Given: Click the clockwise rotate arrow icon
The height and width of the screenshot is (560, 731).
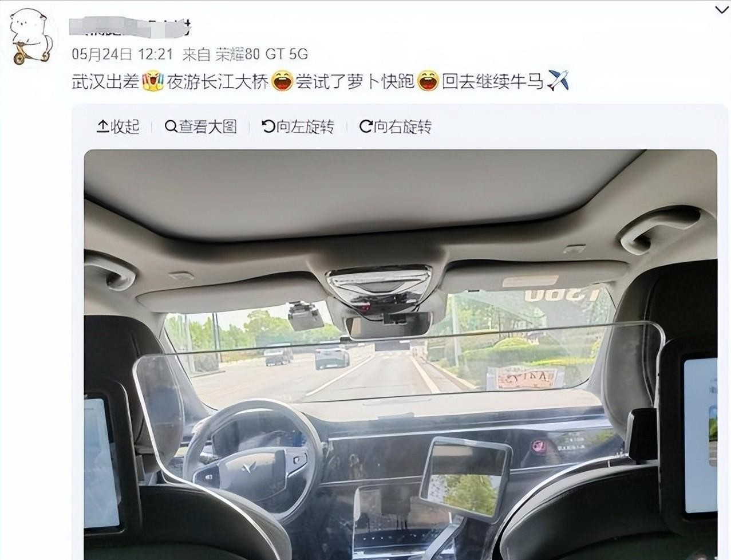Looking at the screenshot, I should point(365,126).
